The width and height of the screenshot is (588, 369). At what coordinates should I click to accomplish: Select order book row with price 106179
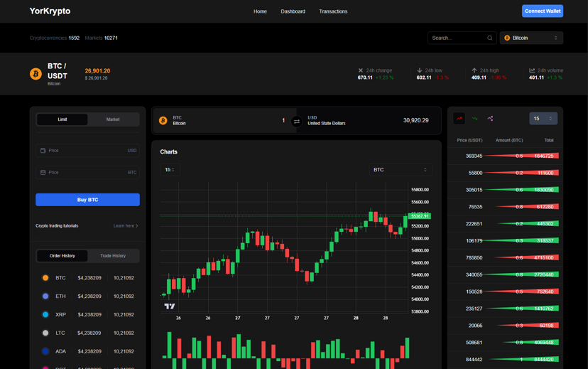coord(505,240)
